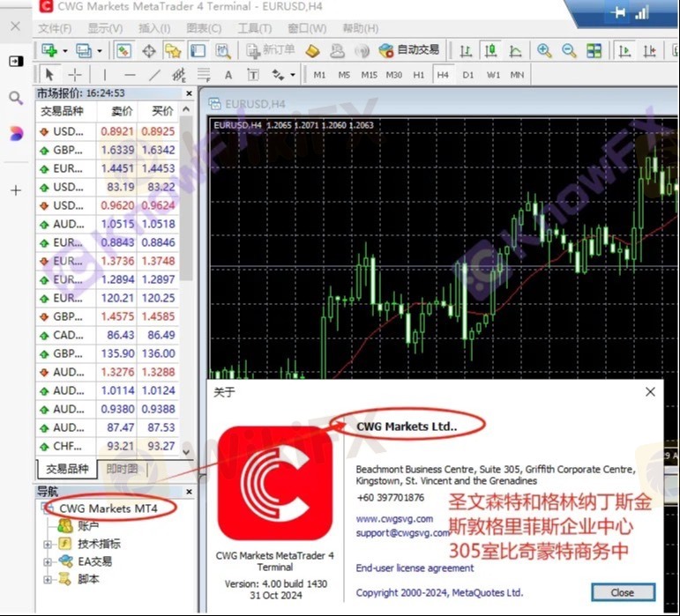680x616 pixels.
Task: Expand the 技术指标 tree node
Action: tap(48, 544)
